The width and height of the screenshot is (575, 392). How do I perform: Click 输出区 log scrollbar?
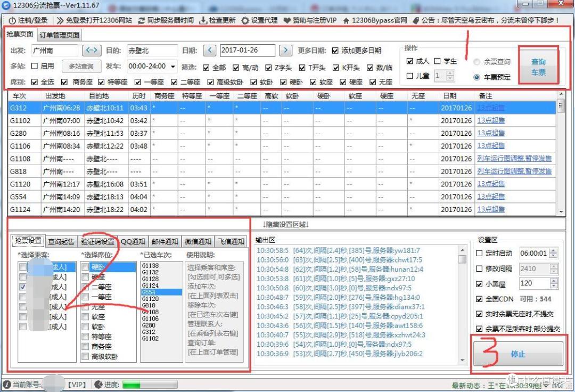point(463,306)
